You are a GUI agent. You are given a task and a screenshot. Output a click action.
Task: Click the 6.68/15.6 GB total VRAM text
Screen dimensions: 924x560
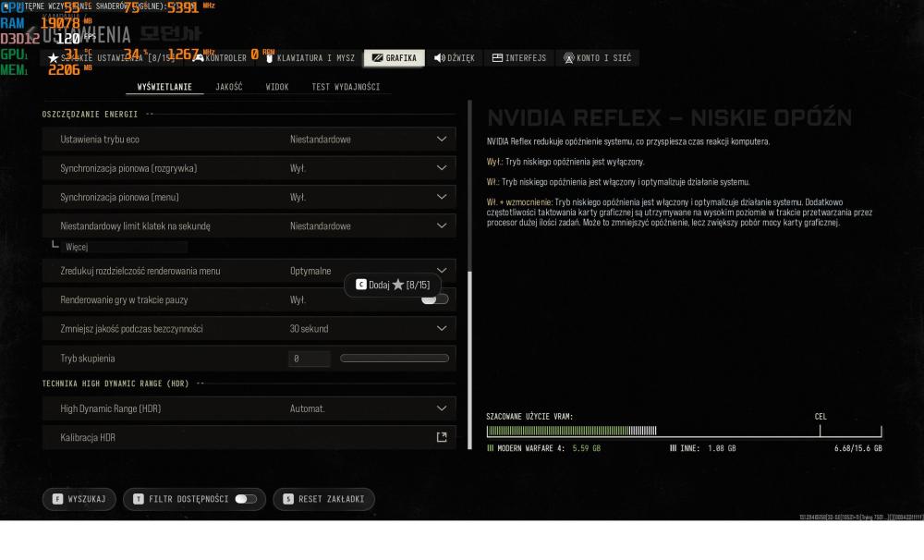click(858, 448)
